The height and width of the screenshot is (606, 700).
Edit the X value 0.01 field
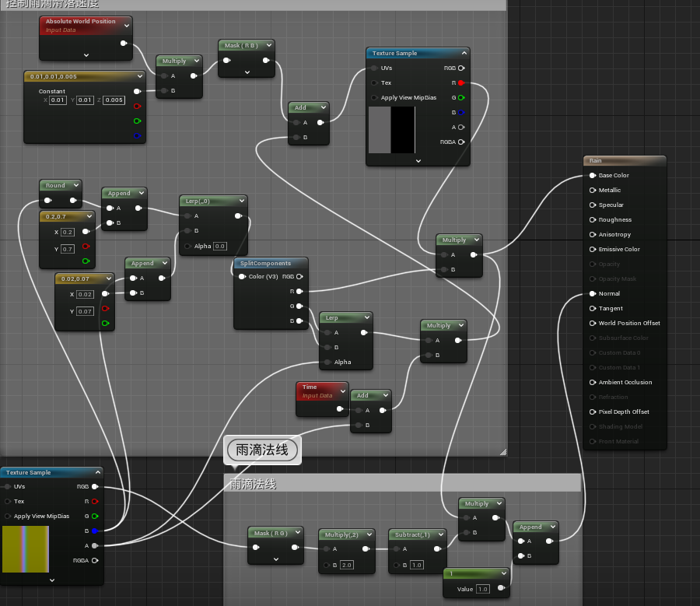(58, 100)
